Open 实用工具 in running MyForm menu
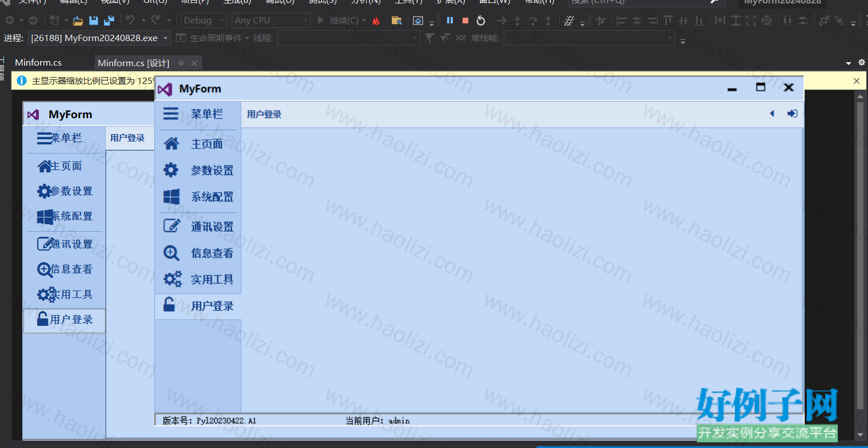The image size is (868, 448). pos(198,279)
